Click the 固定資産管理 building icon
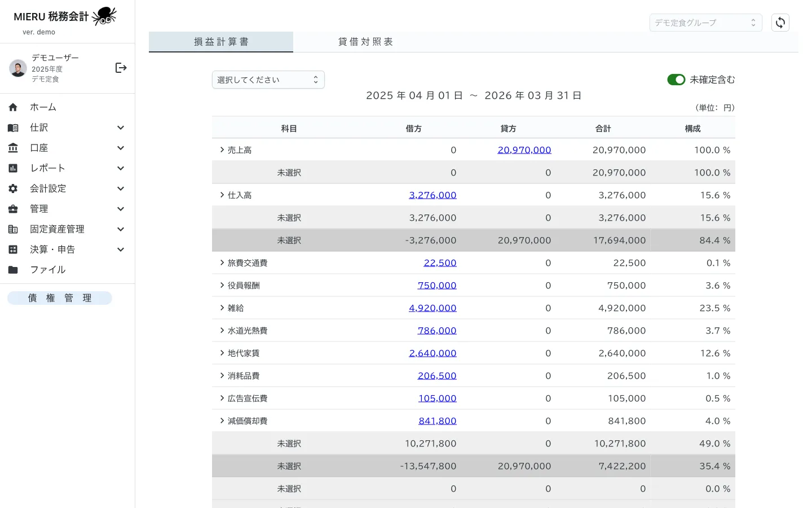Screen dimensions: 812x508 coord(13,229)
